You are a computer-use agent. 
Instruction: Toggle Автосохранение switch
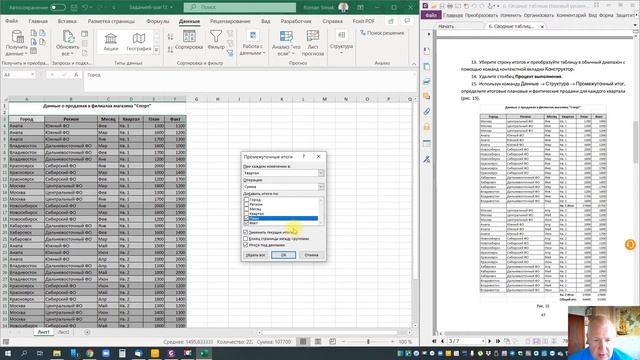point(58,7)
